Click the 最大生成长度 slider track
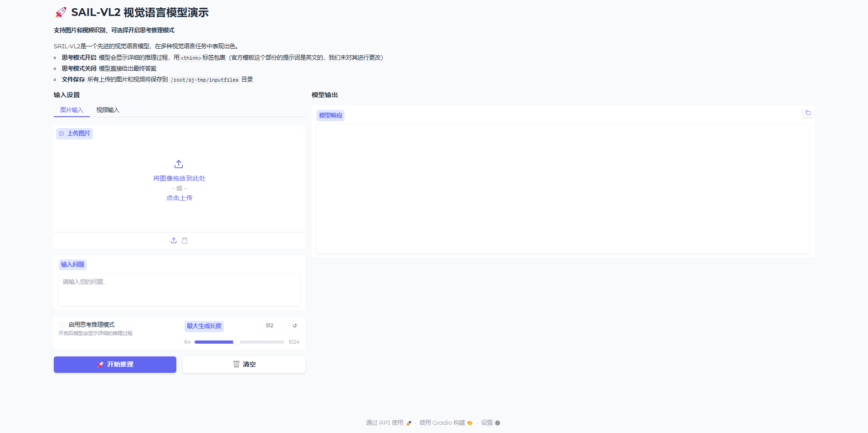The image size is (868, 433). tap(239, 342)
